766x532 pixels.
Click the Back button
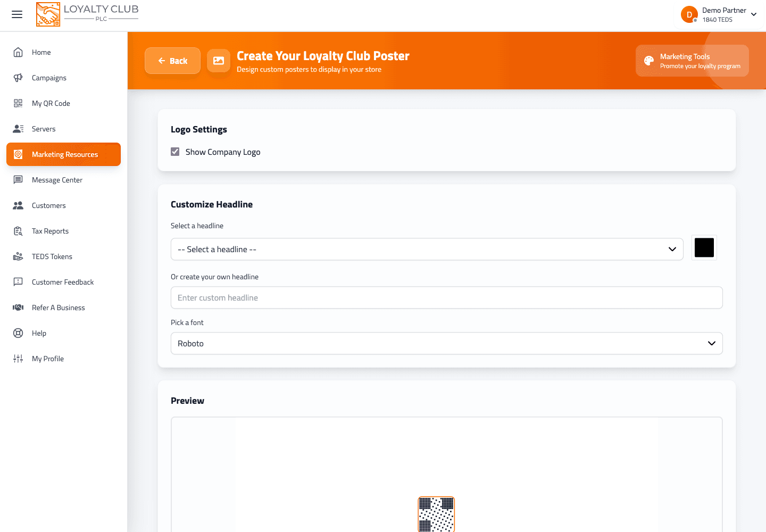click(x=172, y=61)
